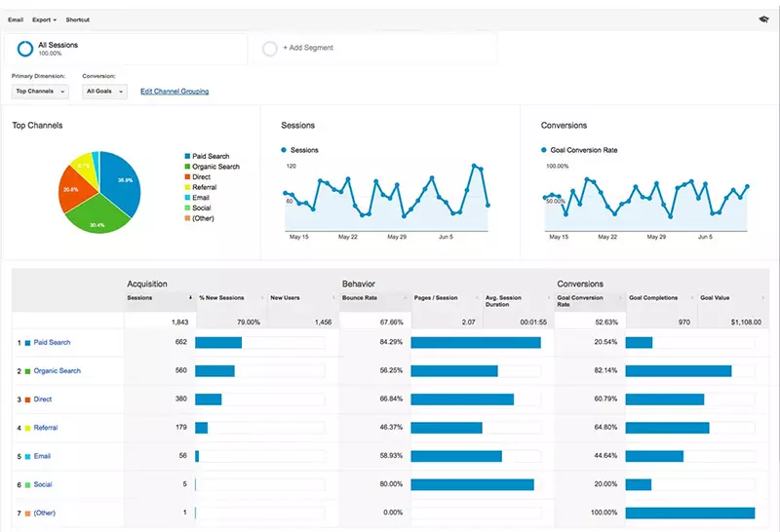Click the red Direct swatch in table
Screen dimensions: 780x532
pos(27,399)
